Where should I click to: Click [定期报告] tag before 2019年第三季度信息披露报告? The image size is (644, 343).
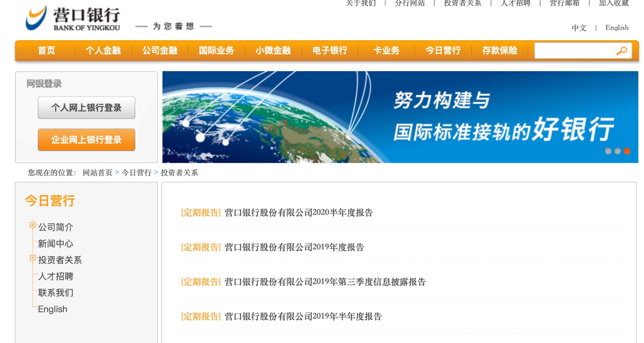tap(201, 282)
